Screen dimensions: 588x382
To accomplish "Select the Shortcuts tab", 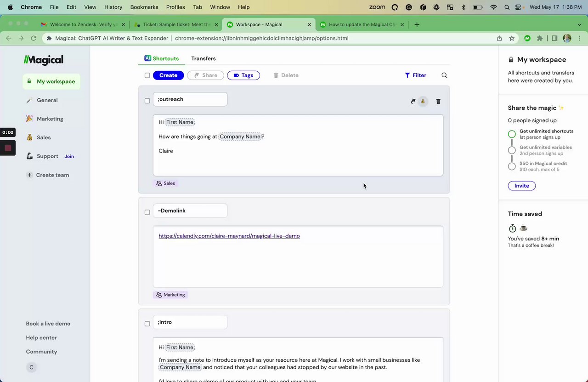I will [x=161, y=58].
